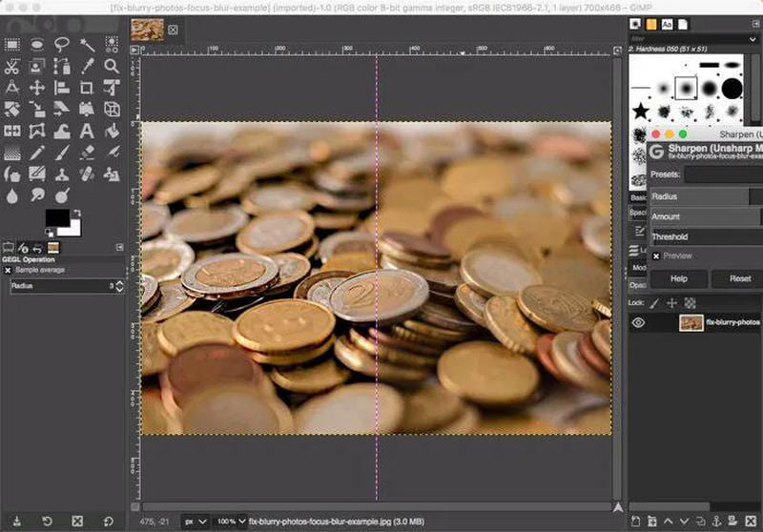763x532 pixels.
Task: Select the Blur/Sharpen droplet tool
Action: (x=12, y=196)
